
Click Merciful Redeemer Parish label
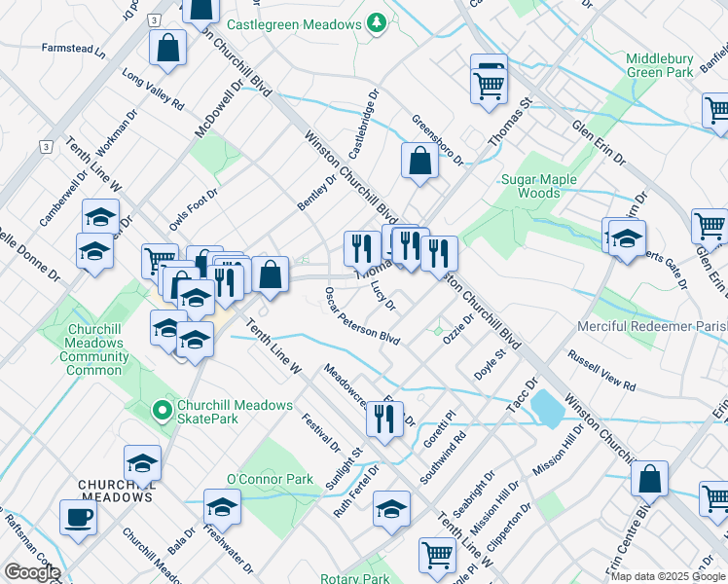click(x=652, y=326)
